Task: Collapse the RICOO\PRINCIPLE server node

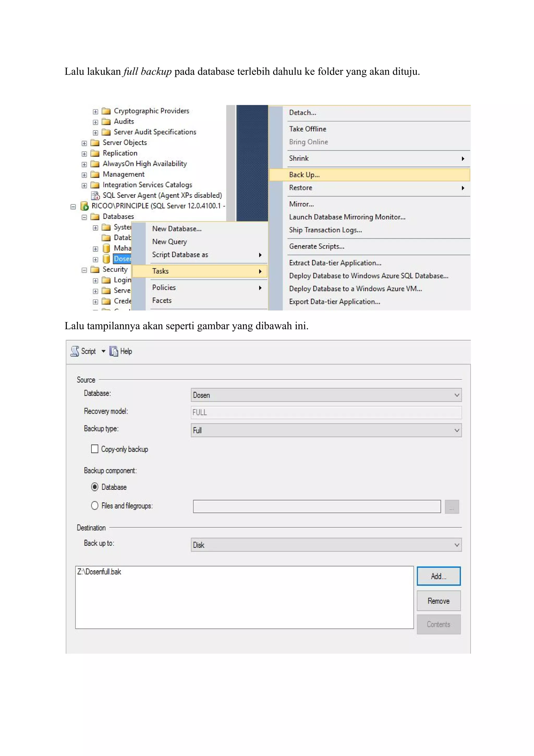Action: coord(73,207)
